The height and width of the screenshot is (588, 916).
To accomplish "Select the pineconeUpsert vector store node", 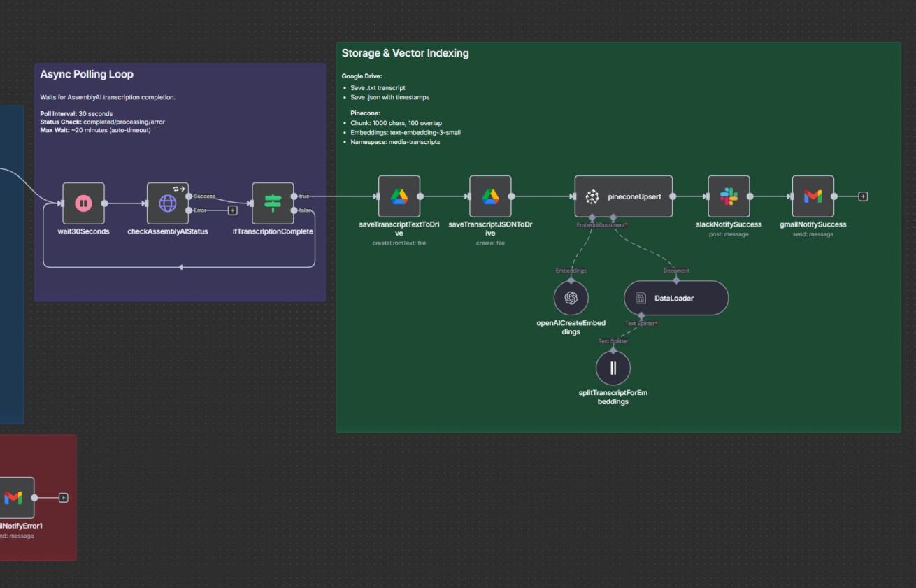I will tap(624, 196).
